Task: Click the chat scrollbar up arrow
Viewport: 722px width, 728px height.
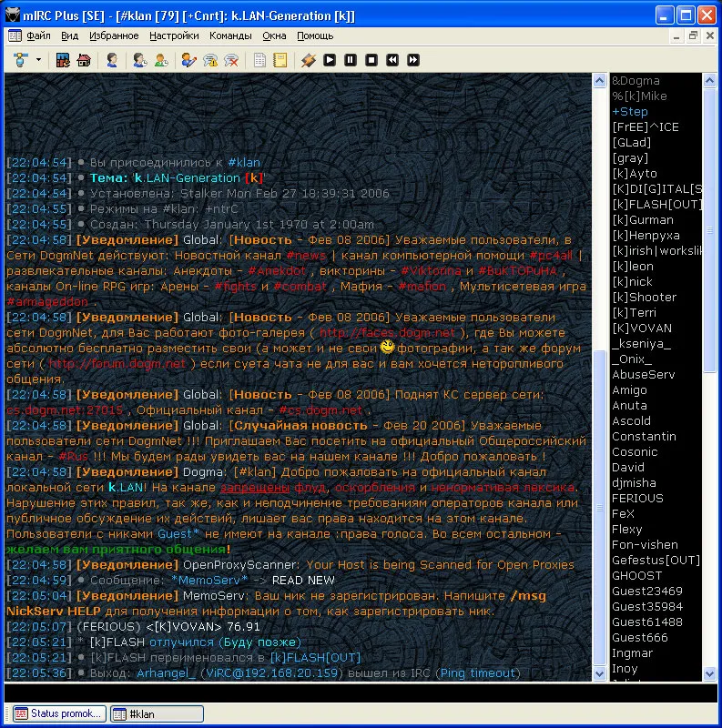Action: (x=599, y=81)
